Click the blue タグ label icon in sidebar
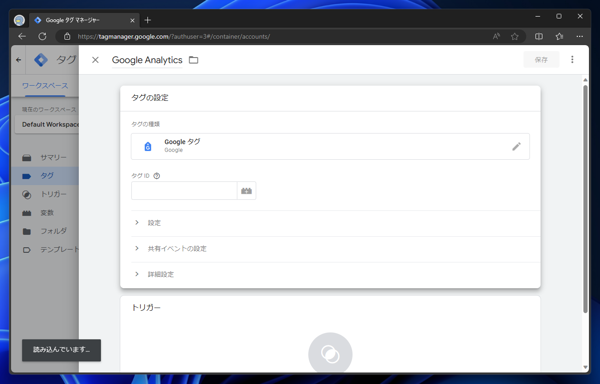The height and width of the screenshot is (384, 600). click(x=26, y=176)
